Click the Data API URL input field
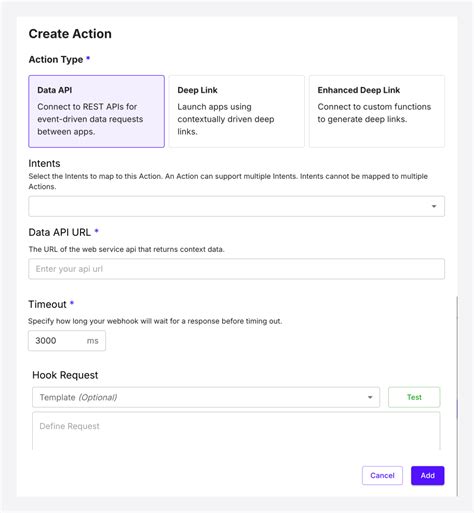This screenshot has width=474, height=513. tap(236, 269)
